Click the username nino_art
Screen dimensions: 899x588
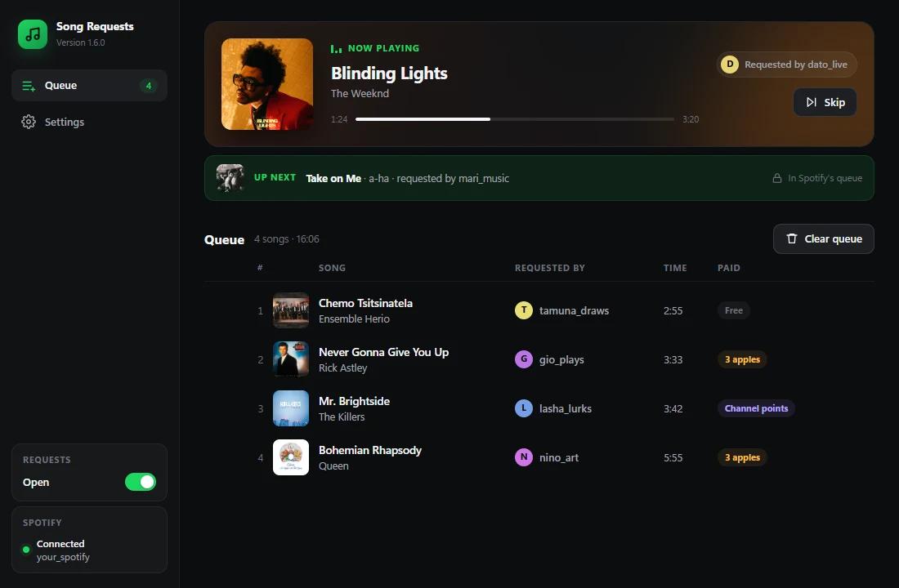pos(558,457)
